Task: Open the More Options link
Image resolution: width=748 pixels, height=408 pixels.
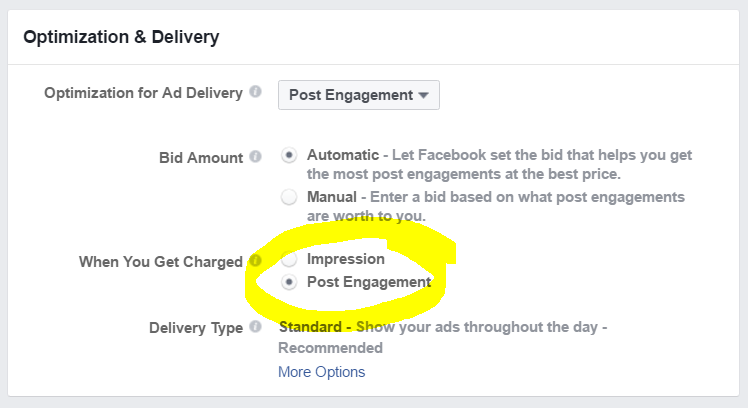Action: click(x=322, y=372)
